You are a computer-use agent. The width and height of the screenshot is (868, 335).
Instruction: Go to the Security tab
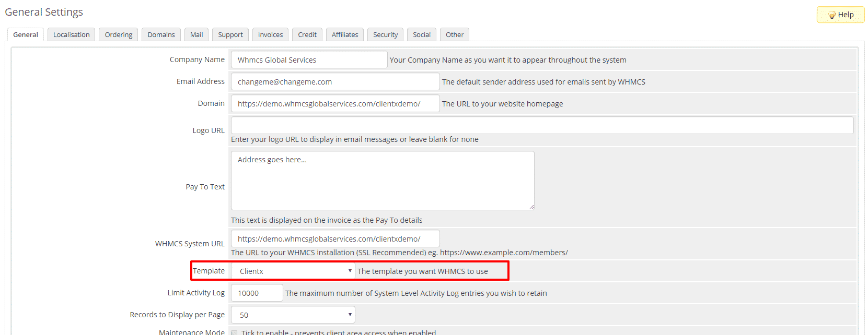pyautogui.click(x=385, y=35)
